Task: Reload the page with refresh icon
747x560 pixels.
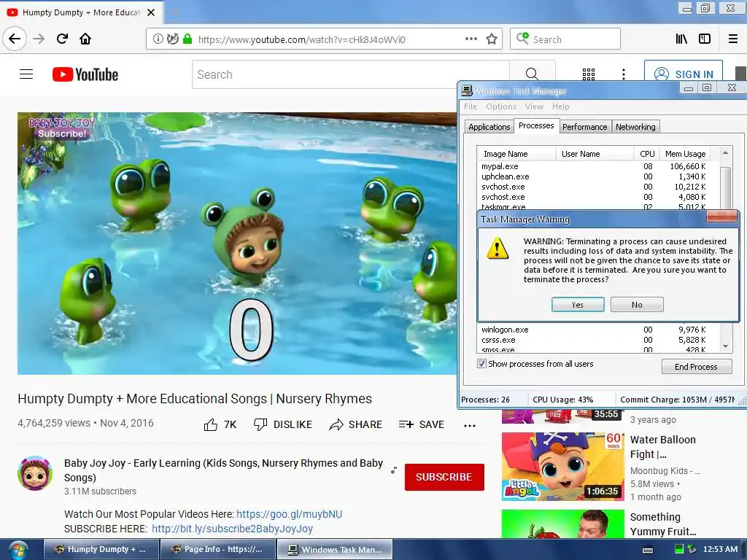Action: [63, 39]
